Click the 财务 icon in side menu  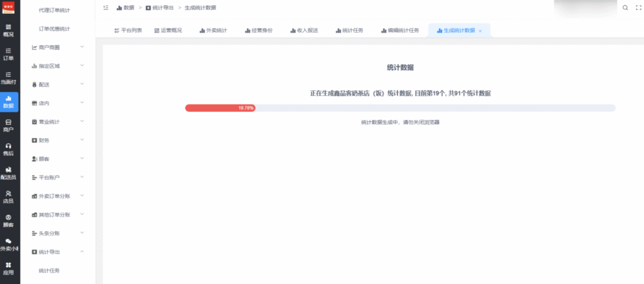(35, 140)
